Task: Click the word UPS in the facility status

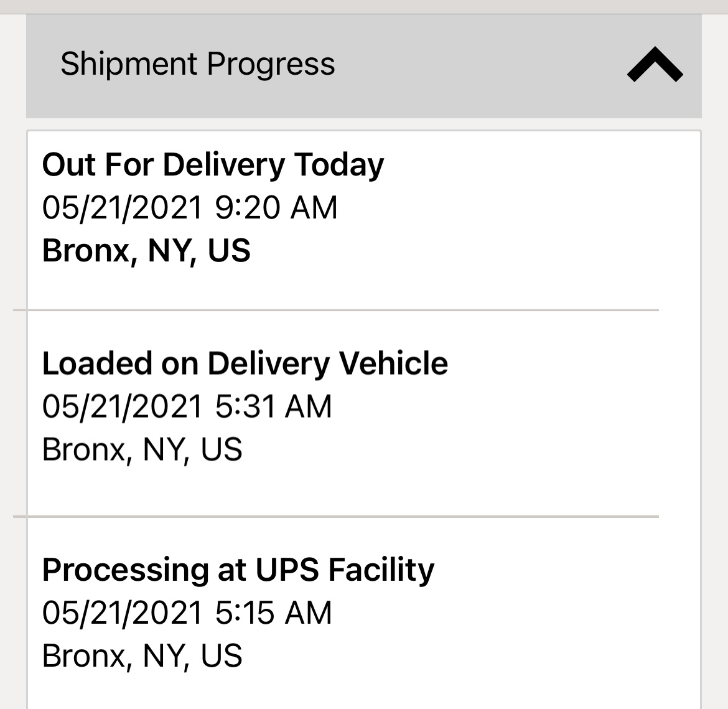Action: pyautogui.click(x=287, y=570)
